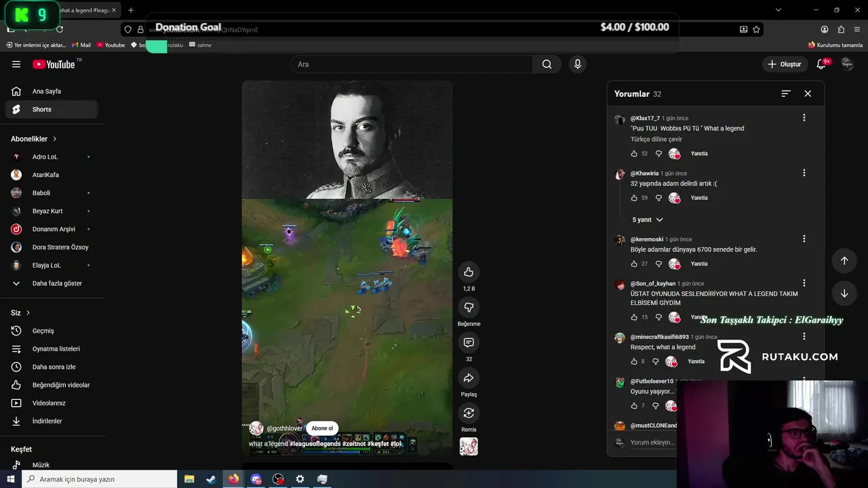Viewport: 868px width, 488px height.
Task: Go to next Short (down arrow)
Action: pos(844,293)
